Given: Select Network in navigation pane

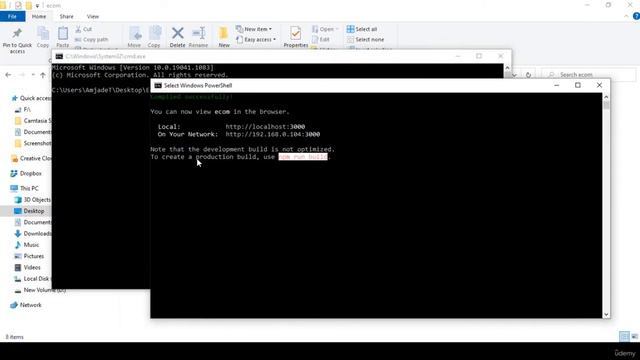Looking at the screenshot, I should coord(26,305).
